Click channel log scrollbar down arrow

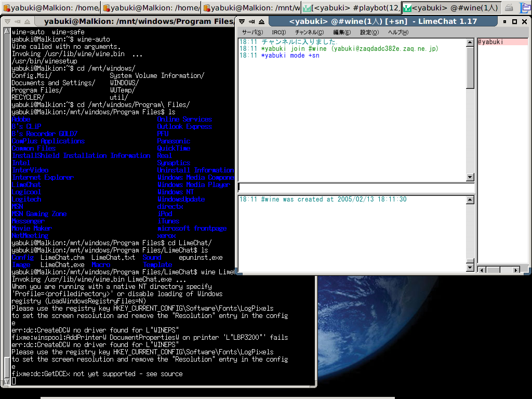[470, 177]
